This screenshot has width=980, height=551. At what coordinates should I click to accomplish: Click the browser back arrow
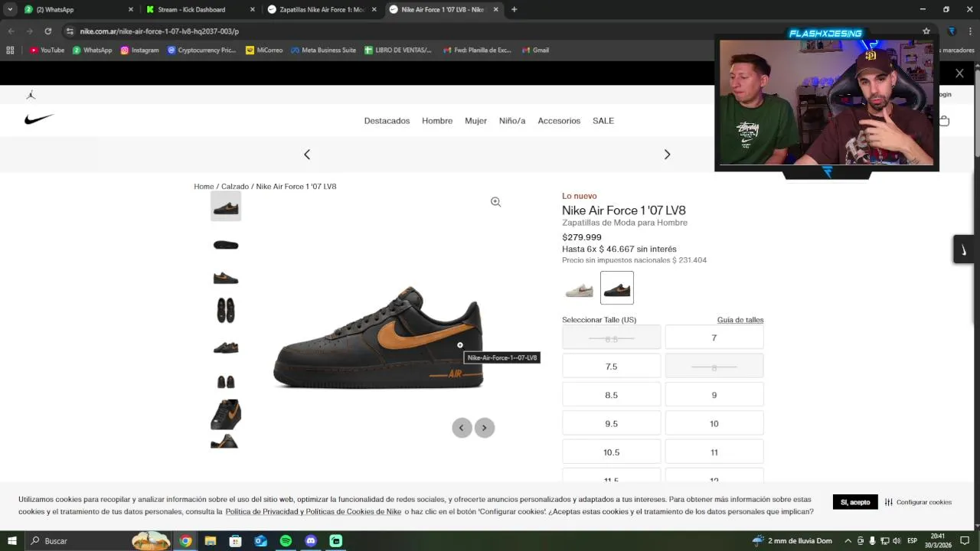coord(11,31)
